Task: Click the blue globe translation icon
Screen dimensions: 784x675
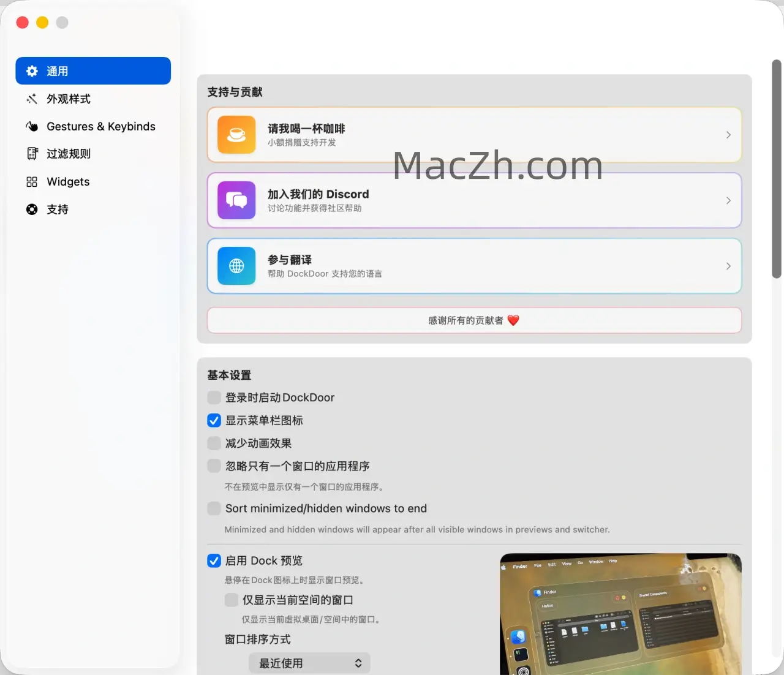Action: coord(236,266)
